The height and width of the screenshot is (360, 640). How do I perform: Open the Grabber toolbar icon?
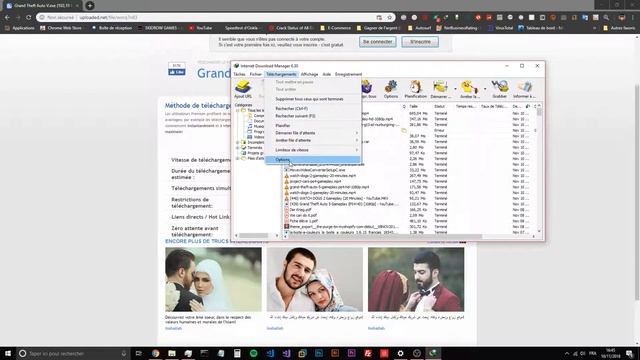pyautogui.click(x=500, y=89)
